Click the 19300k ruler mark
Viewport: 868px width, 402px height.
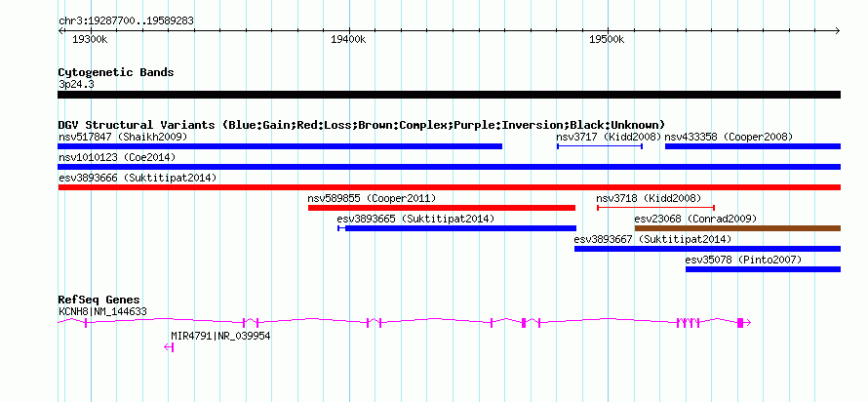click(91, 40)
